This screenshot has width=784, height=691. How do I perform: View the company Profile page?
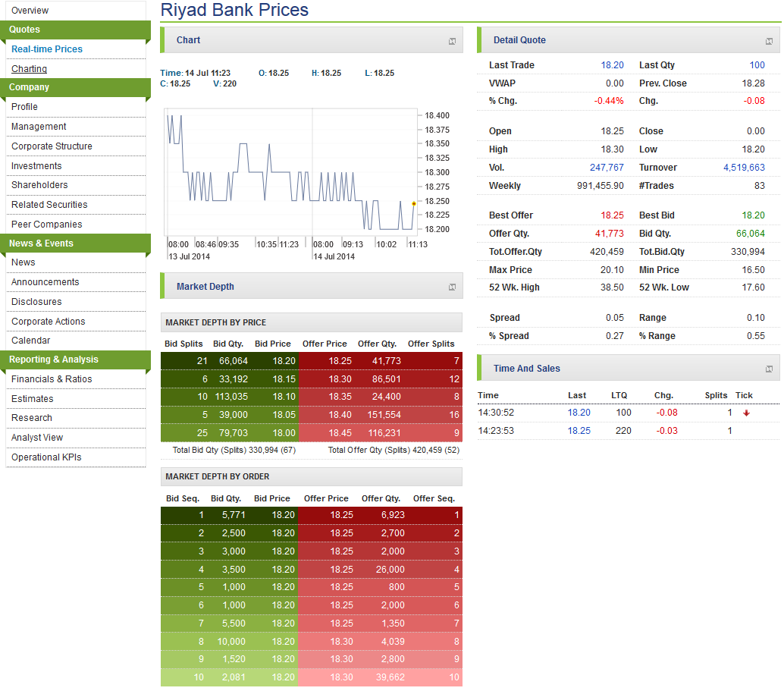[24, 107]
